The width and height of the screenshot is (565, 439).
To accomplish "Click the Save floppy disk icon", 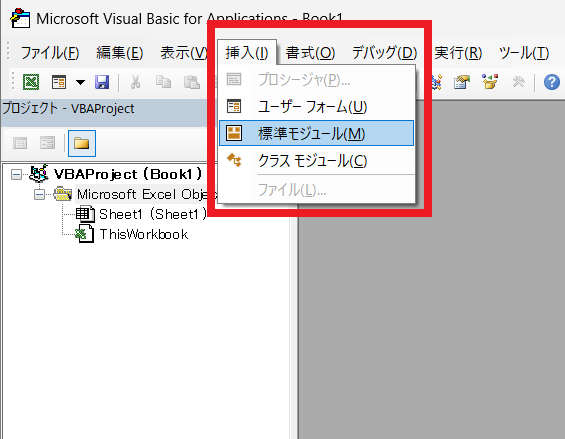I will point(102,82).
